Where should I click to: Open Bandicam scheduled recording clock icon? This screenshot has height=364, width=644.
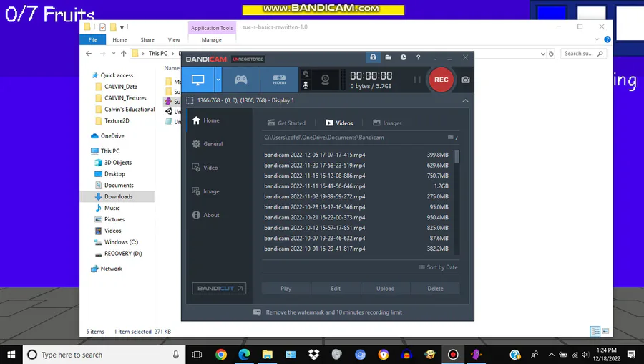click(404, 57)
